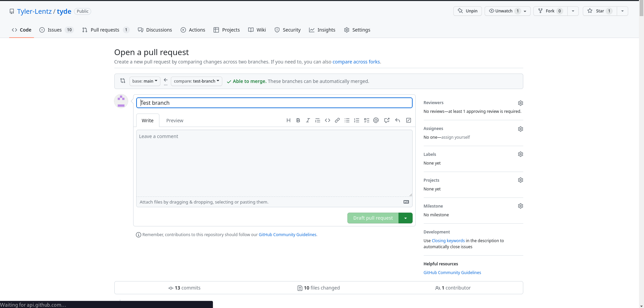Screen dimensions: 644x308
Task: Open the Labels gear settings
Action: click(520, 154)
